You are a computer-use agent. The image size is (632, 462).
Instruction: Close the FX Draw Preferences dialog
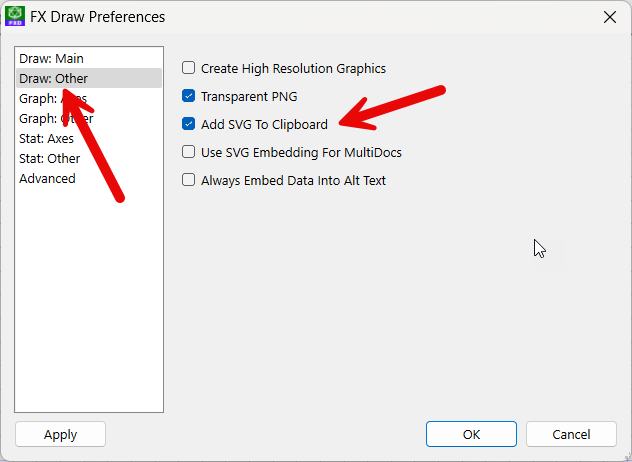pos(610,17)
